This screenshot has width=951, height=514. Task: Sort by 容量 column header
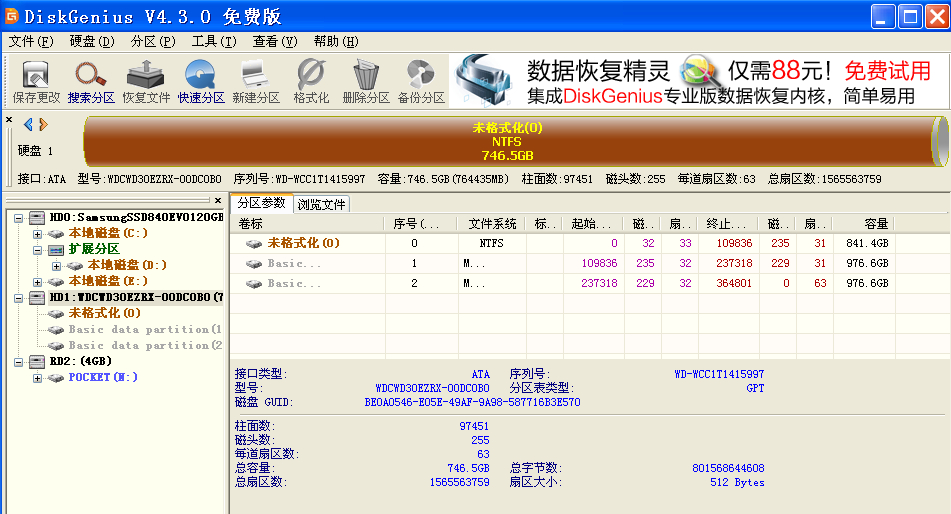tap(863, 224)
